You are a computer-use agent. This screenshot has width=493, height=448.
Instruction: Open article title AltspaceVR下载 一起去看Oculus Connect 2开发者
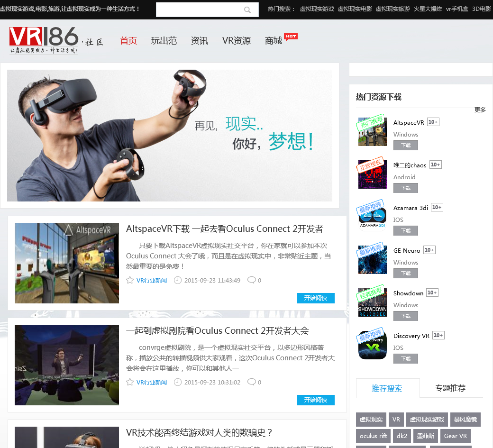tap(225, 229)
